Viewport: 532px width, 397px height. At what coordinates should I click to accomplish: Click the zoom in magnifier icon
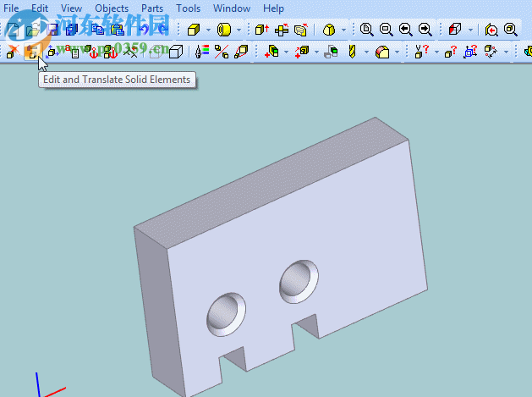[x=366, y=30]
